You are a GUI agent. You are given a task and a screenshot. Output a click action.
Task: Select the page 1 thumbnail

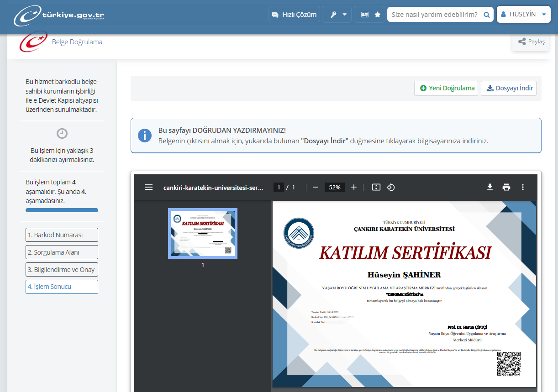coord(203,234)
